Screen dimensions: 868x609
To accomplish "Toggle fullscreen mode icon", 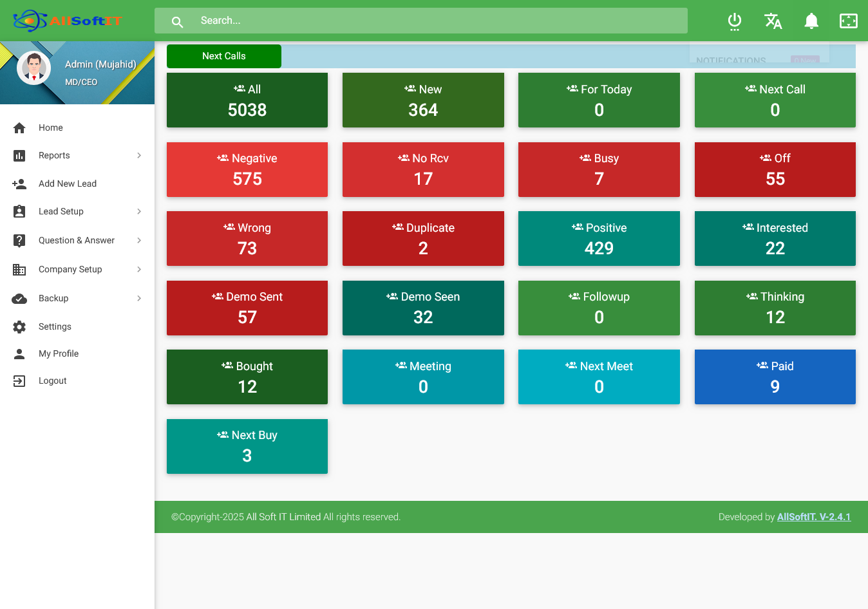I will pos(848,21).
